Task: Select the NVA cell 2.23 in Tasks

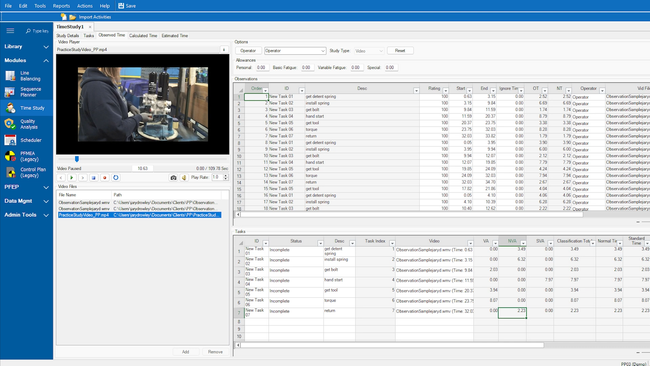Action: (512, 313)
